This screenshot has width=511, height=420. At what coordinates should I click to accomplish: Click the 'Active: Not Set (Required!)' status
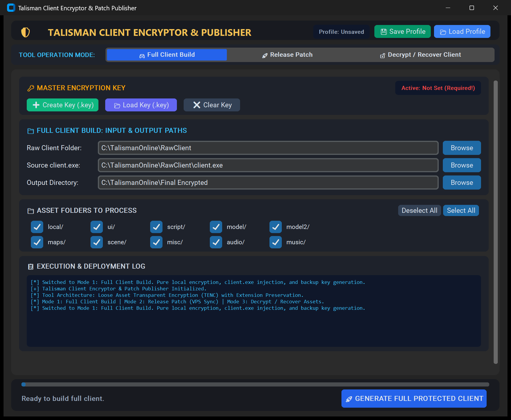[438, 88]
